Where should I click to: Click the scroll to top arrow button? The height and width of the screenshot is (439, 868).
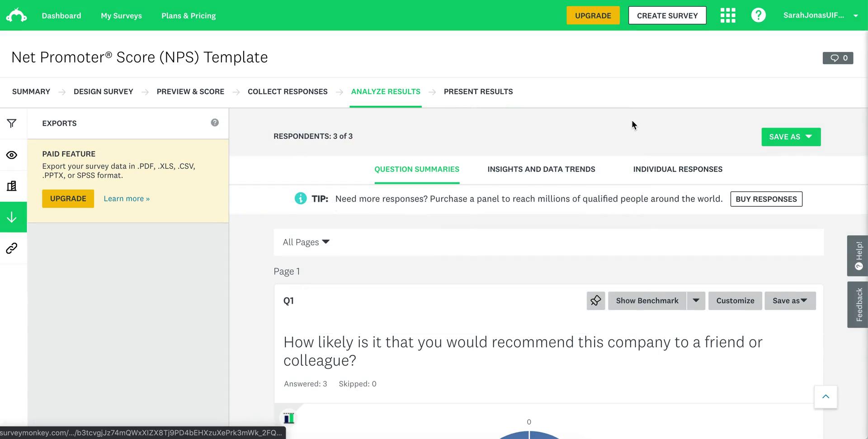pos(826,397)
